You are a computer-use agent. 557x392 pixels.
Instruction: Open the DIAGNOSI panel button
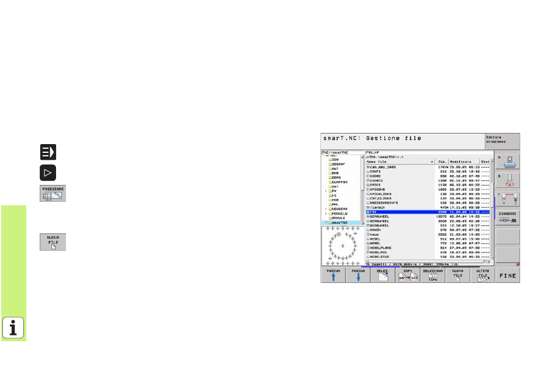(x=507, y=218)
